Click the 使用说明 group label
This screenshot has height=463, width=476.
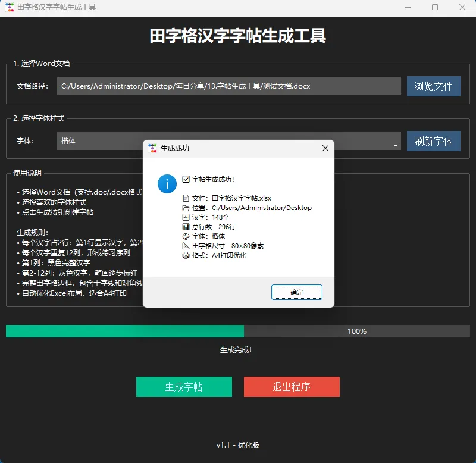pyautogui.click(x=27, y=173)
